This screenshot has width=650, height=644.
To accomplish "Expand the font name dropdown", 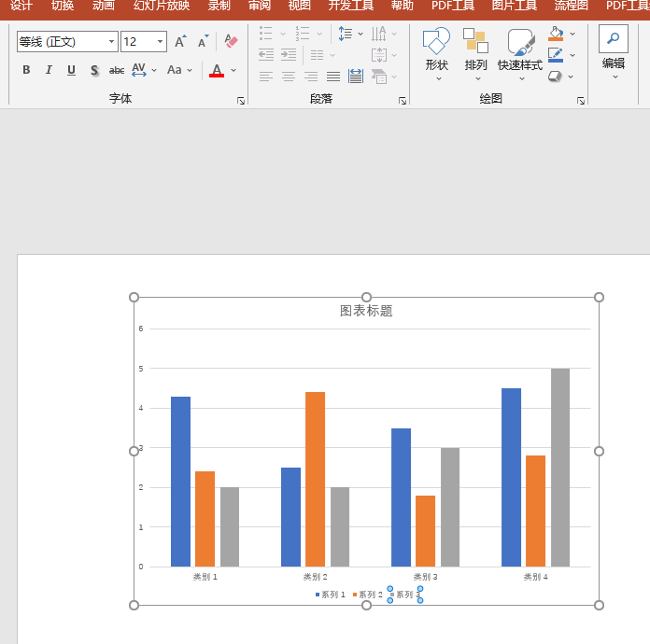I will coord(111,41).
